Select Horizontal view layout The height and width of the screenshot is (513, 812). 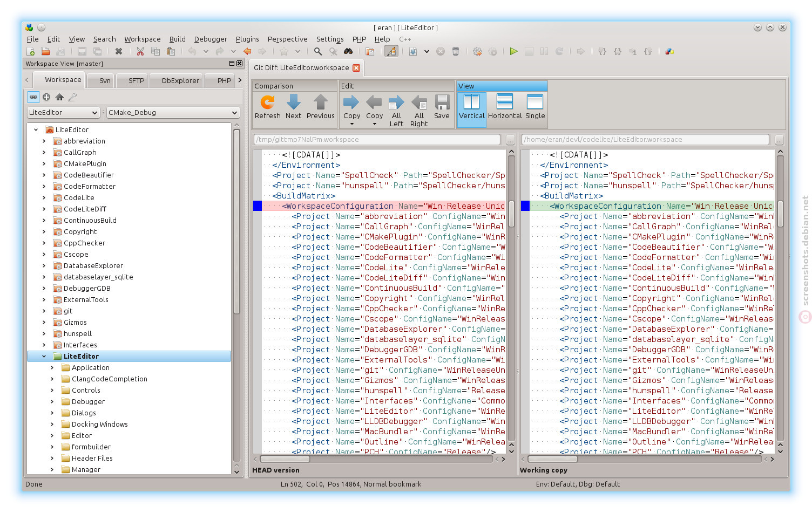point(505,107)
